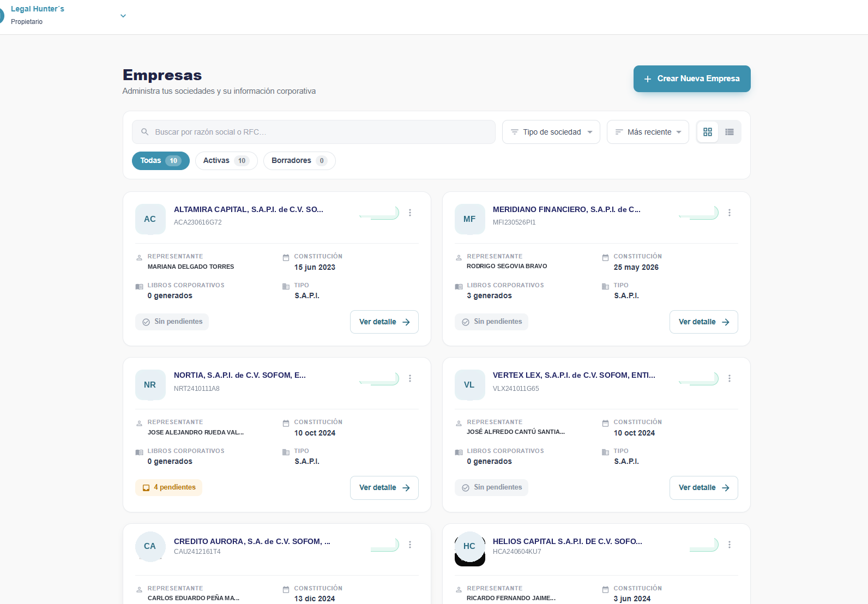This screenshot has width=868, height=604.
Task: Filter by Borradores tab
Action: [299, 161]
